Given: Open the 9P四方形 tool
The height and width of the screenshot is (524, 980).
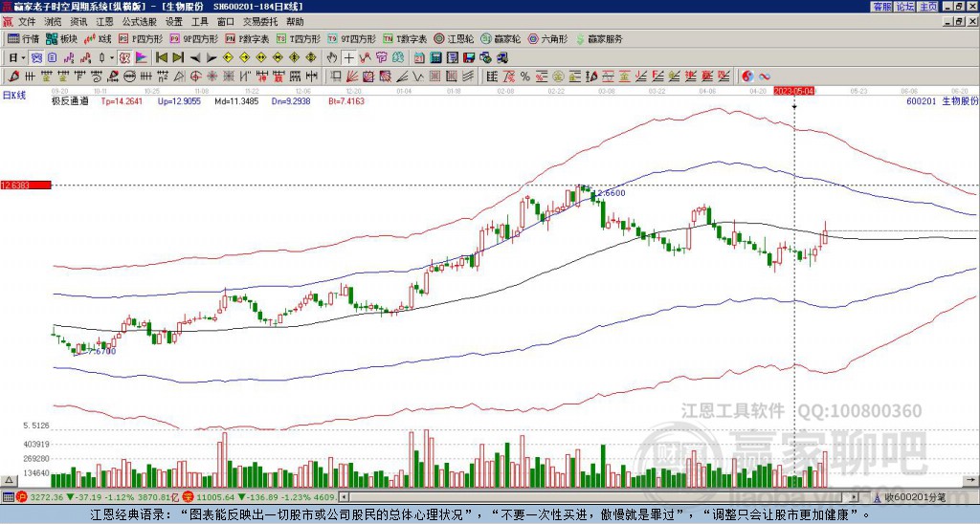Looking at the screenshot, I should point(193,38).
